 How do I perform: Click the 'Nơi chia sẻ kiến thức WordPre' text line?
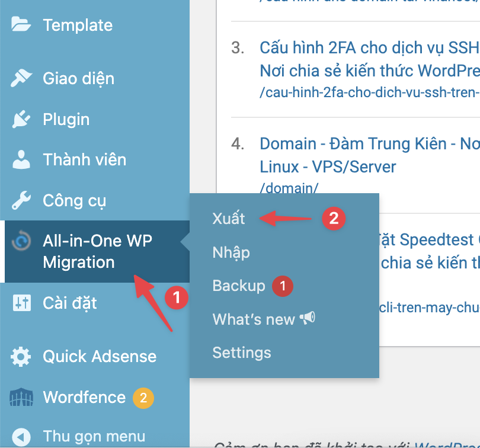370,71
